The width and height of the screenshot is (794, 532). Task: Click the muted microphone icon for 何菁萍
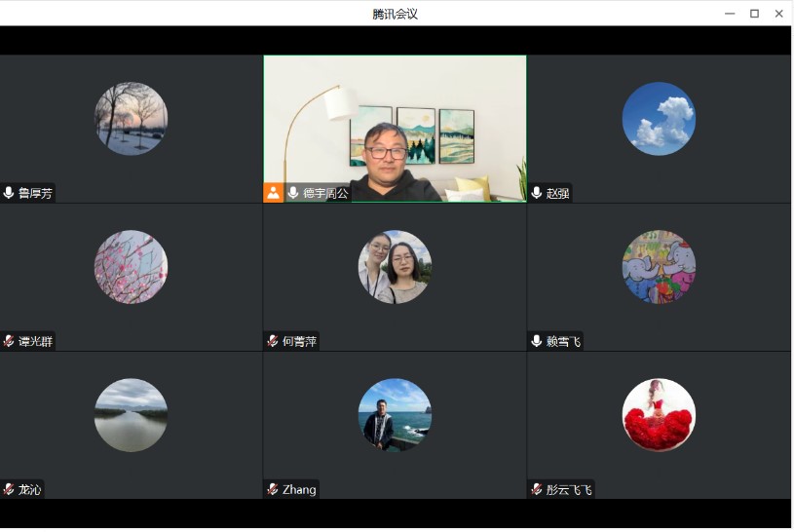tap(273, 341)
